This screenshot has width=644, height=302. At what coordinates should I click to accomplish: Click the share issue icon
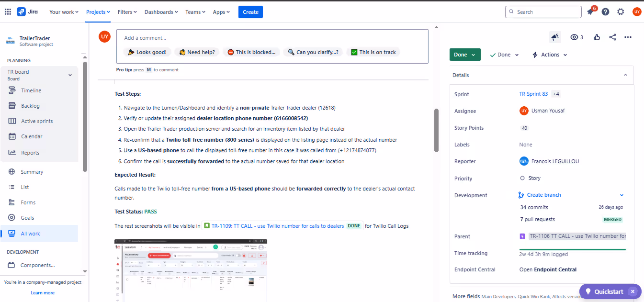[612, 37]
